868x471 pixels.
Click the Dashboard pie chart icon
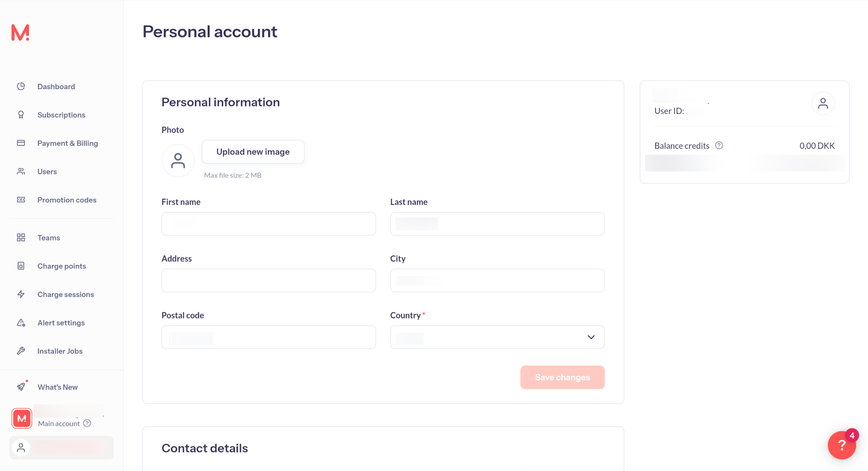point(21,86)
